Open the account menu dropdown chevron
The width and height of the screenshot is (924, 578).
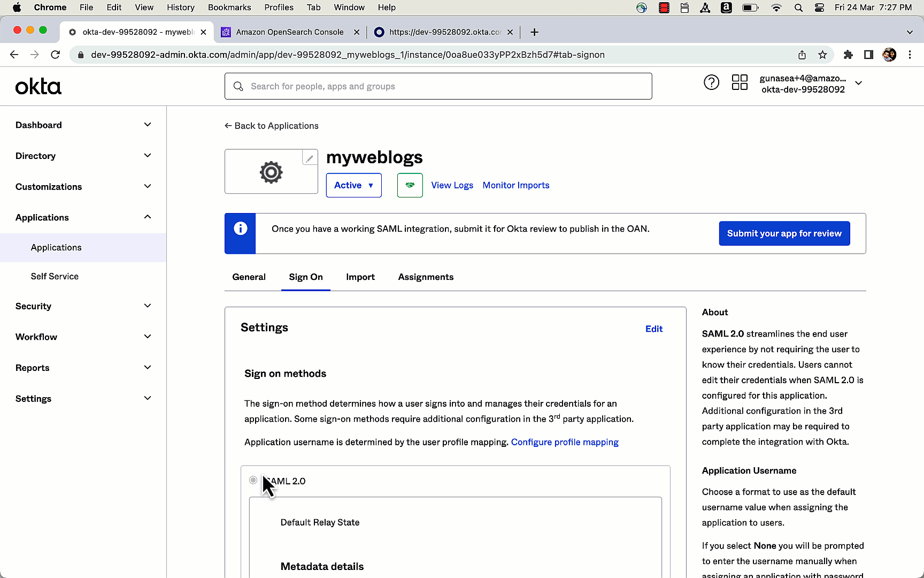tap(859, 83)
